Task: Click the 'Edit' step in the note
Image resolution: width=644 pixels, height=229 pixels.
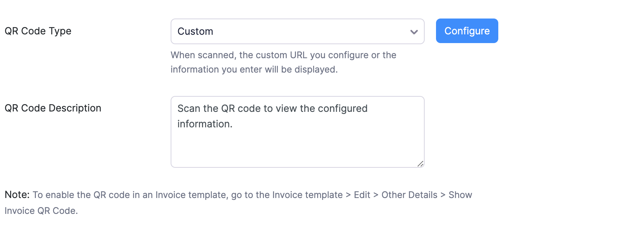Action: tap(362, 195)
